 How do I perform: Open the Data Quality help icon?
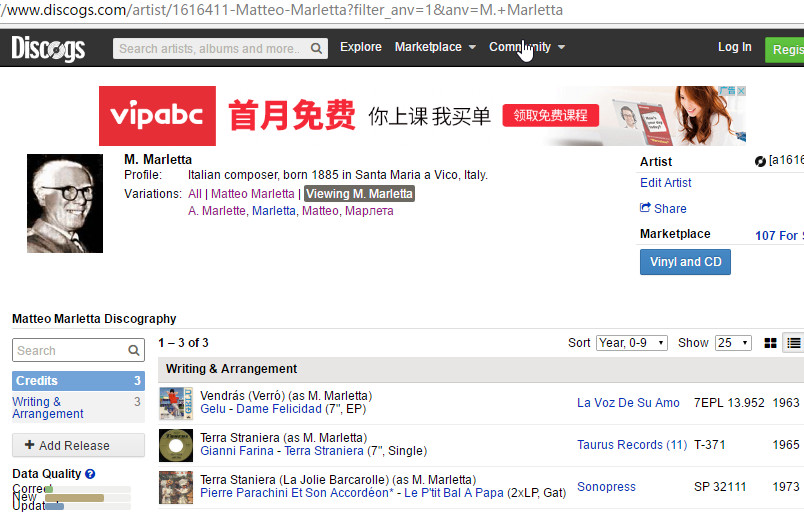pyautogui.click(x=90, y=474)
